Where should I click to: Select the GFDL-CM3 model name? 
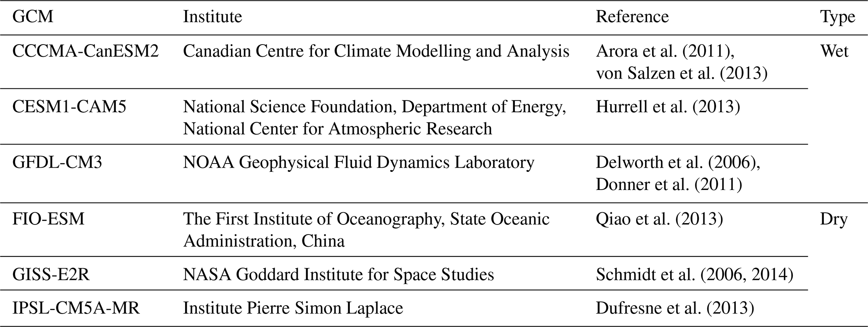[57, 163]
